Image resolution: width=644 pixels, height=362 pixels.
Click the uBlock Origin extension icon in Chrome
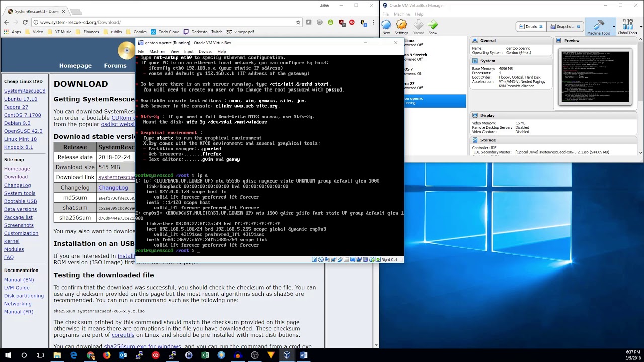[342, 22]
